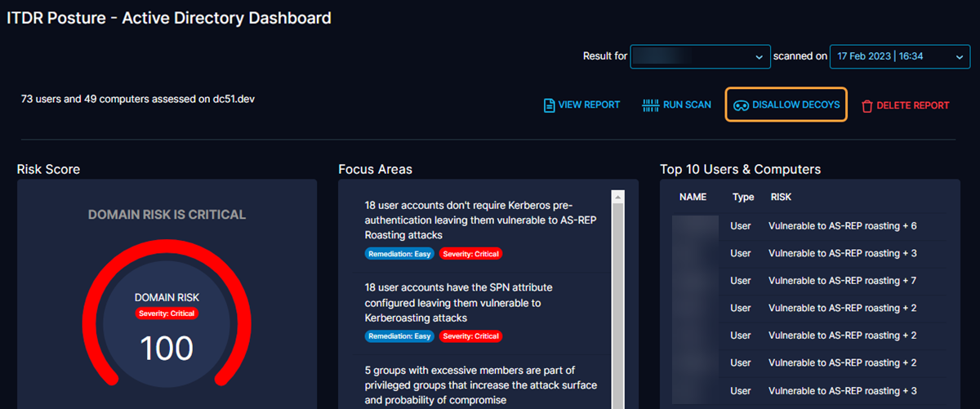The image size is (980, 409).
Task: Open the excessive group members focus area
Action: click(x=480, y=385)
